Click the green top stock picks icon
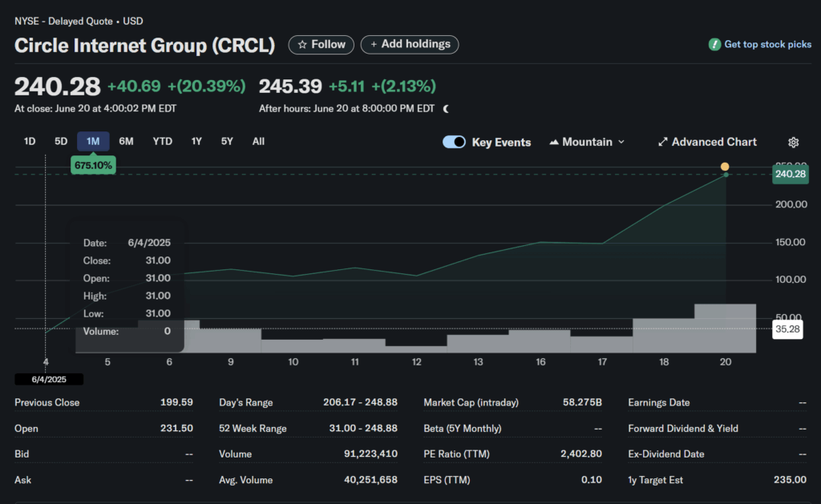This screenshot has height=504, width=821. coord(714,45)
